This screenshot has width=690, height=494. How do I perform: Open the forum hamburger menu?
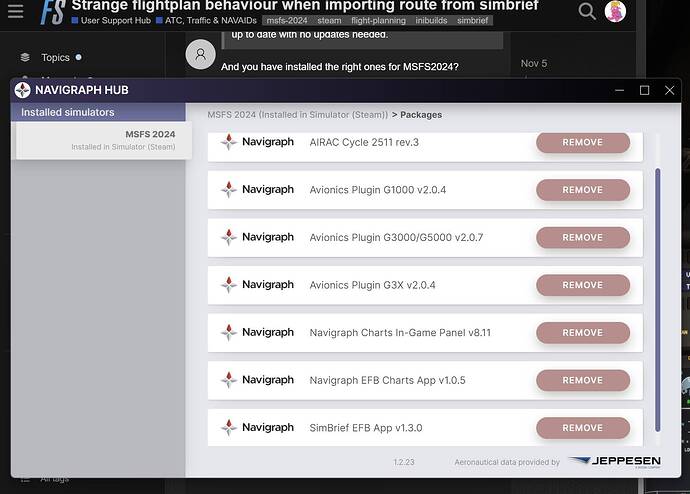(x=15, y=11)
